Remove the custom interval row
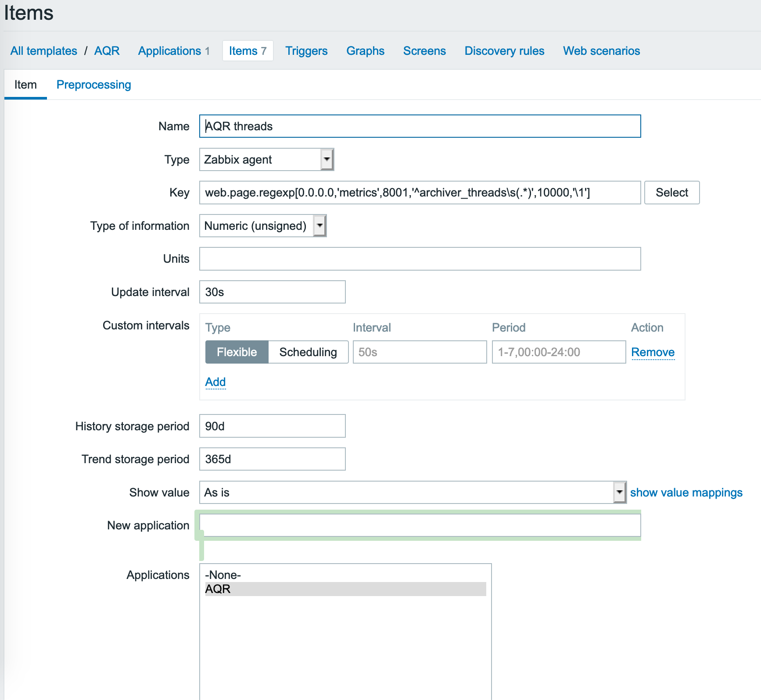The height and width of the screenshot is (700, 761). coord(653,352)
